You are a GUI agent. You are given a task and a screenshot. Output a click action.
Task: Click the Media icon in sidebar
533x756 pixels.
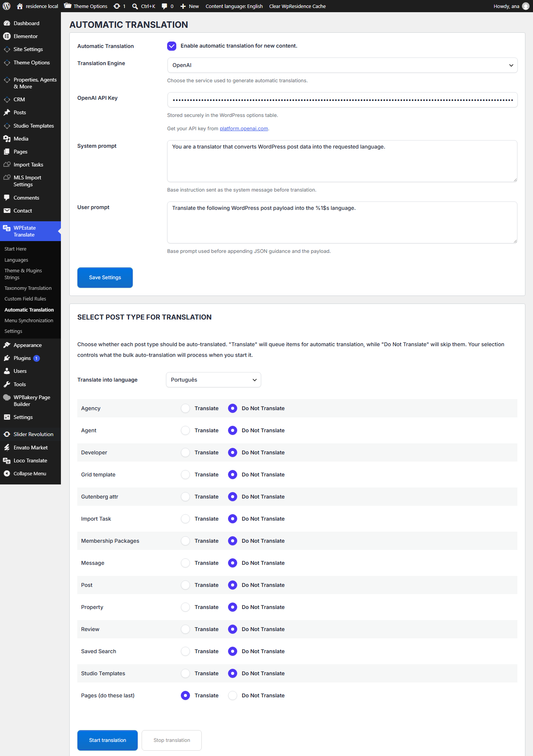[7, 139]
